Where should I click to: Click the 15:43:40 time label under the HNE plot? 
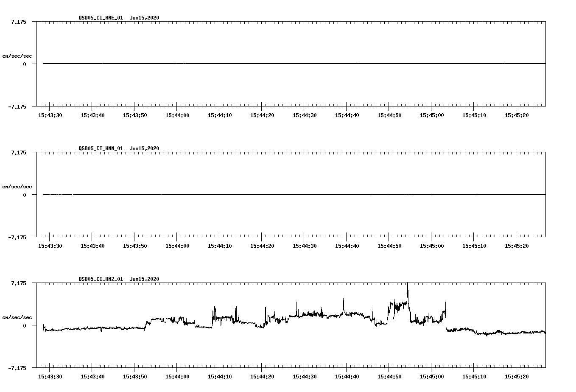click(92, 115)
